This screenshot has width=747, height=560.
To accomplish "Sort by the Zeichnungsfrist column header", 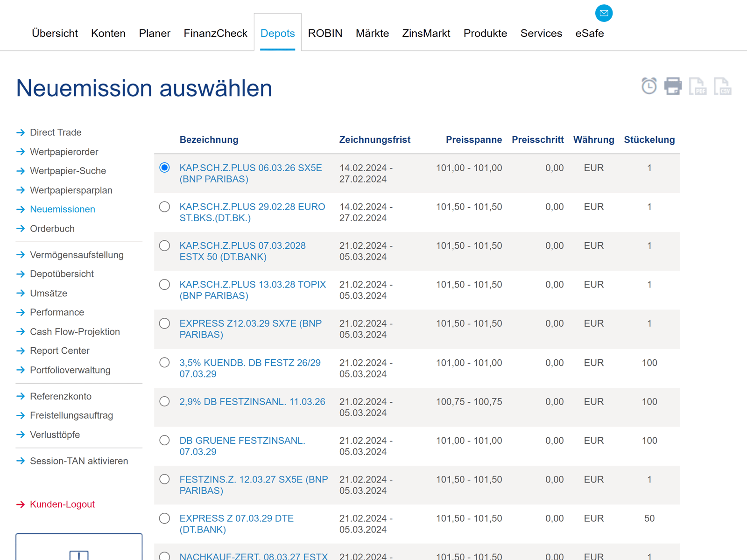I will pos(374,140).
